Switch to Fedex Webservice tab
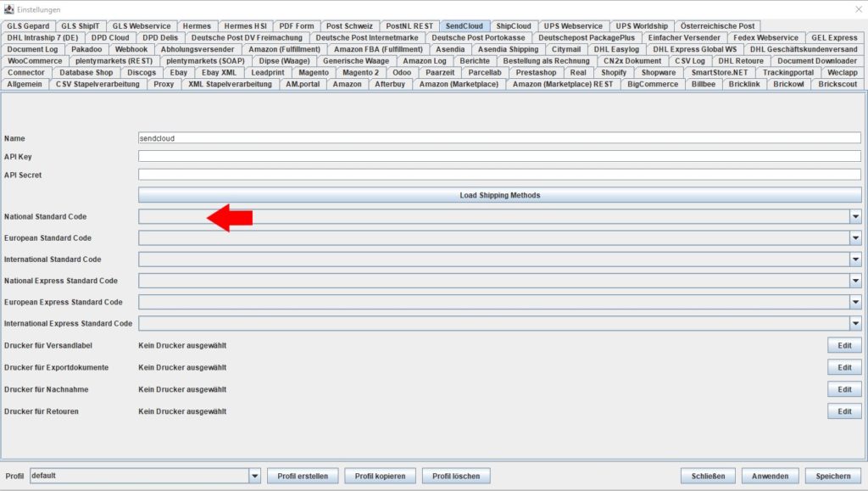 tap(765, 37)
